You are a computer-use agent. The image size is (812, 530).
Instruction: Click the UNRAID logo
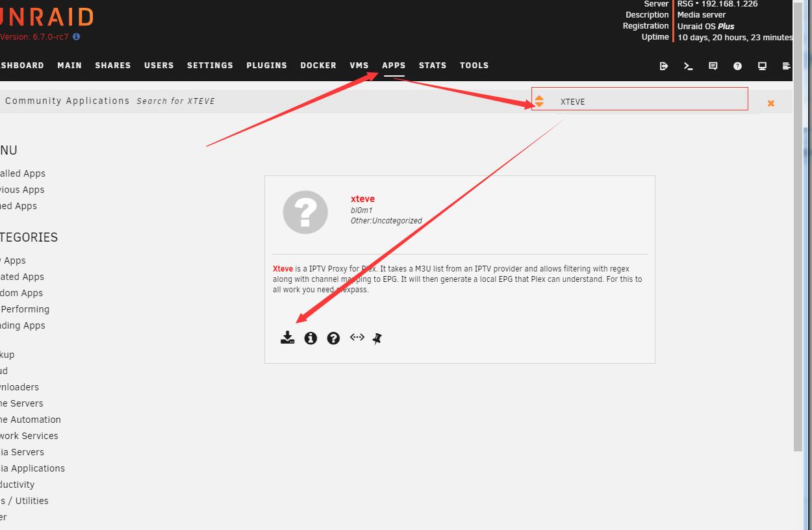point(47,16)
